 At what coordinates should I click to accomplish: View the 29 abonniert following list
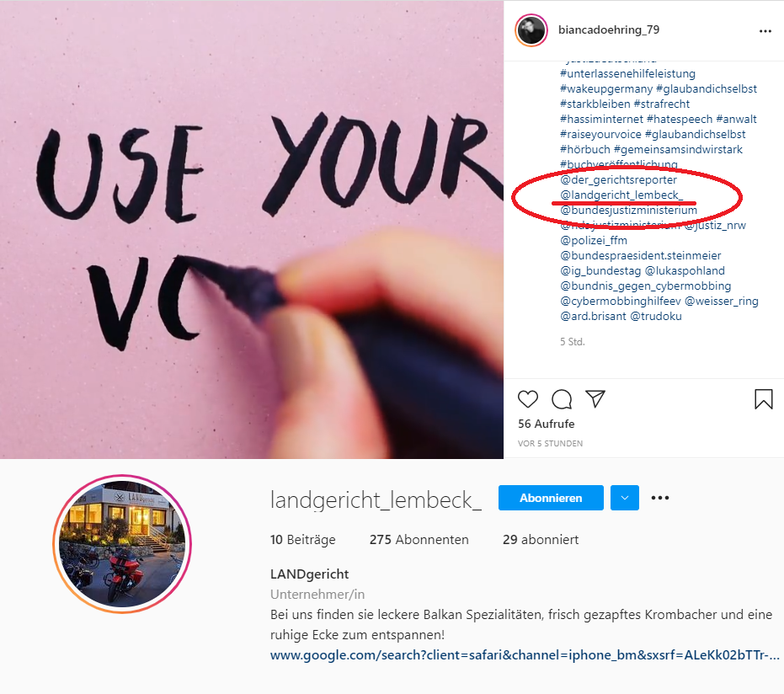pos(541,540)
